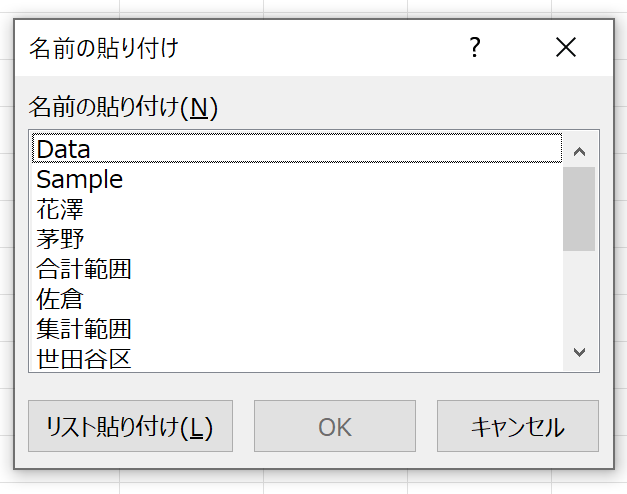The height and width of the screenshot is (494, 627).
Task: Pick 佐倉 in the paste name list
Action: (x=297, y=299)
